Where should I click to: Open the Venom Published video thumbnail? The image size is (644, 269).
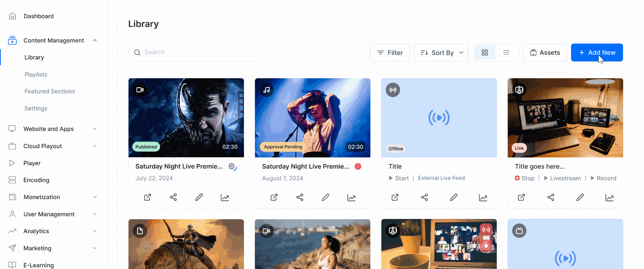coord(186,118)
